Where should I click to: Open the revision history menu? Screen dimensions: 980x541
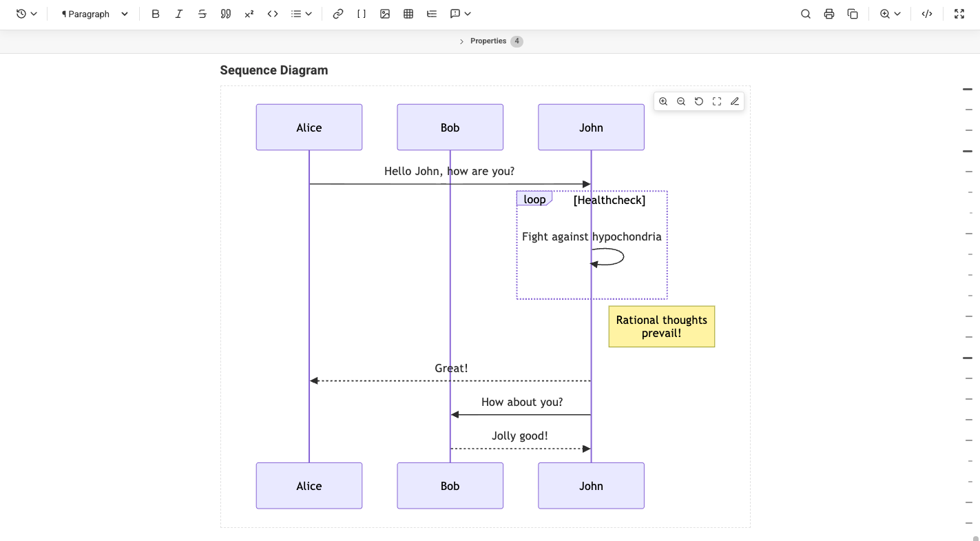(26, 14)
